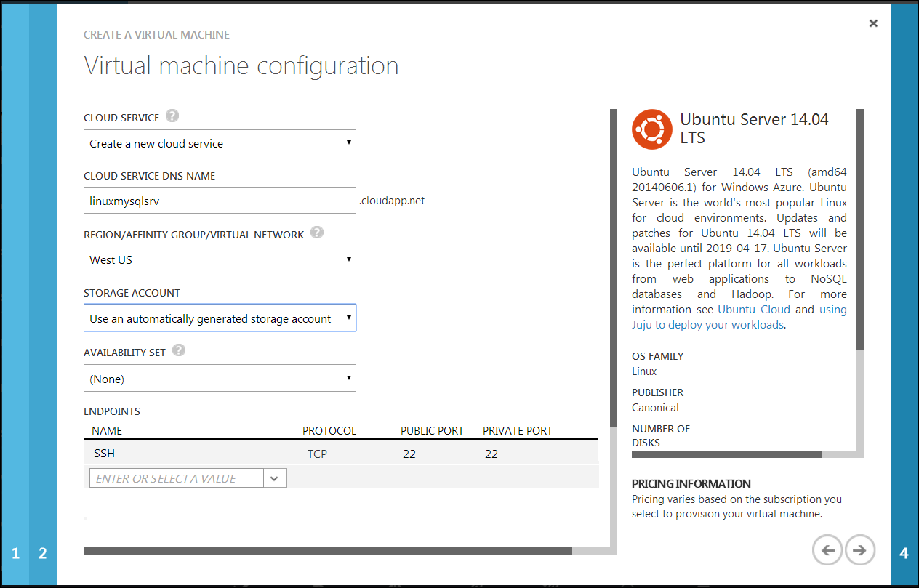Select the SSH endpoint name cell

point(105,454)
